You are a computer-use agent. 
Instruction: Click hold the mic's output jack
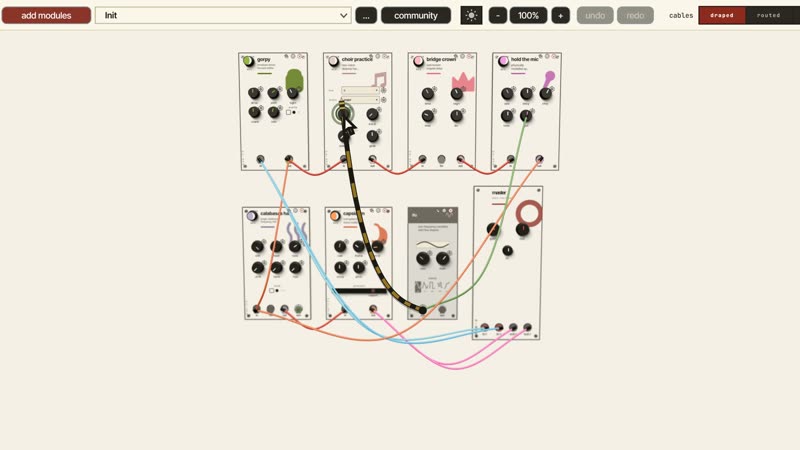539,159
